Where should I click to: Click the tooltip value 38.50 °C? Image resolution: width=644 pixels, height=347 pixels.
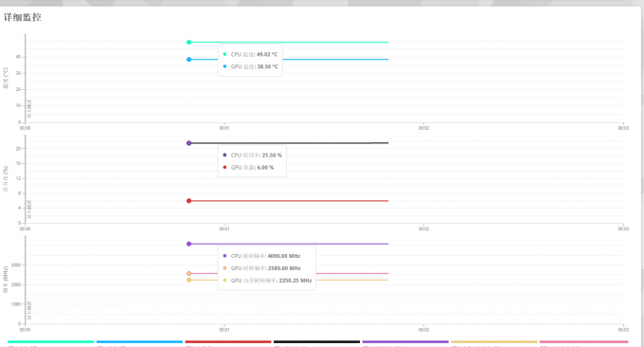pos(267,66)
